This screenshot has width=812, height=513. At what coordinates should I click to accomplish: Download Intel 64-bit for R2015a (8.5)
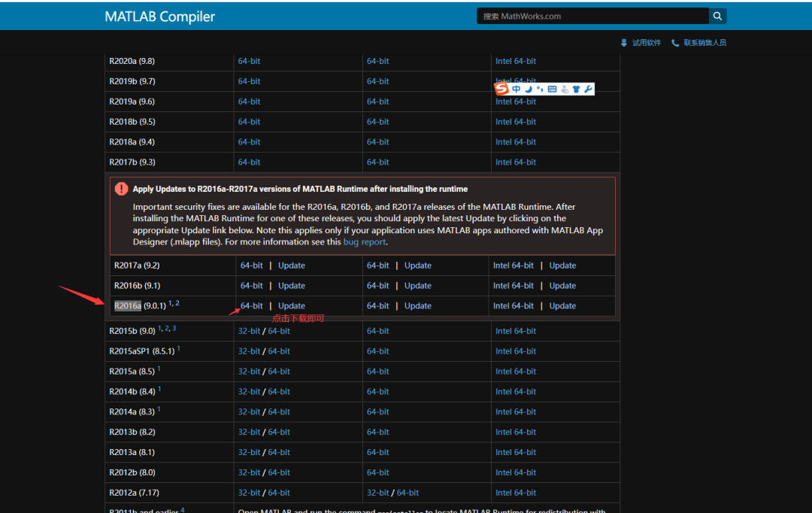[x=515, y=372]
